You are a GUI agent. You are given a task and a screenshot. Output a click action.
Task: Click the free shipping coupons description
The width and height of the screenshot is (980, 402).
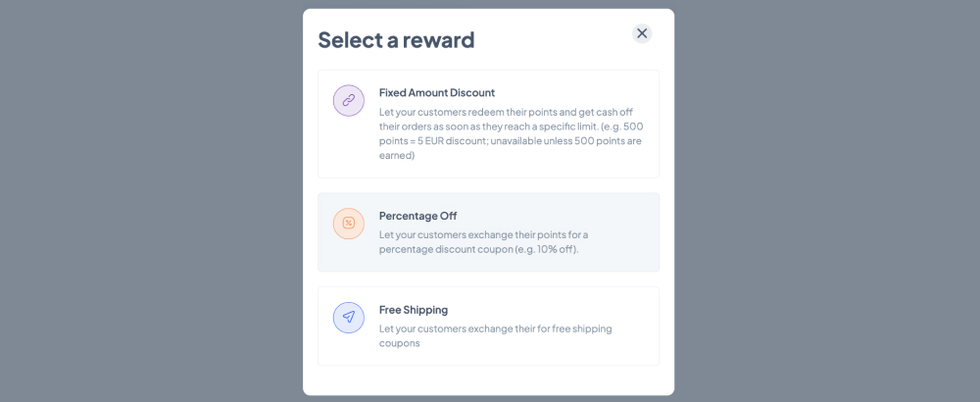point(496,335)
